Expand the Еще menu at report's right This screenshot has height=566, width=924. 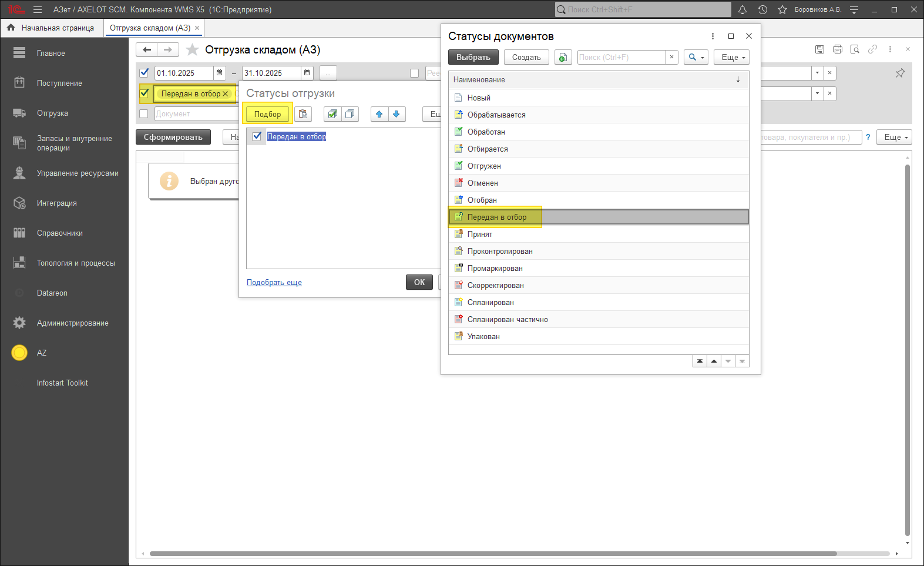894,137
